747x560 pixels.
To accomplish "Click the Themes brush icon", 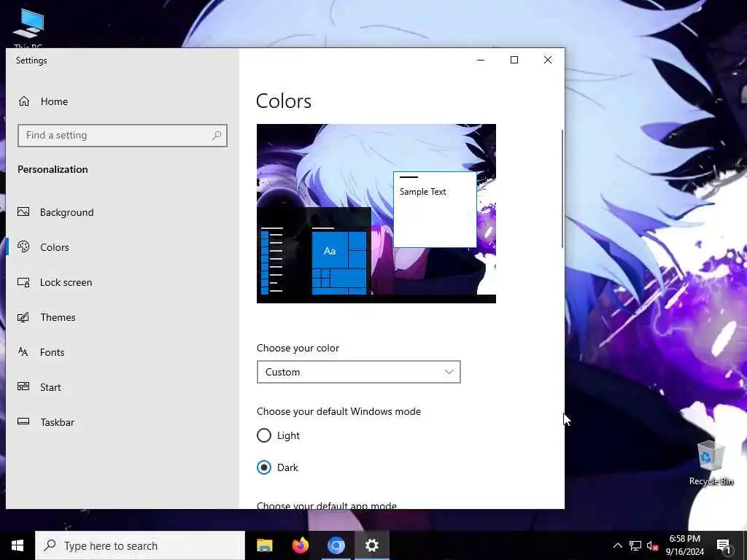I will tap(23, 317).
